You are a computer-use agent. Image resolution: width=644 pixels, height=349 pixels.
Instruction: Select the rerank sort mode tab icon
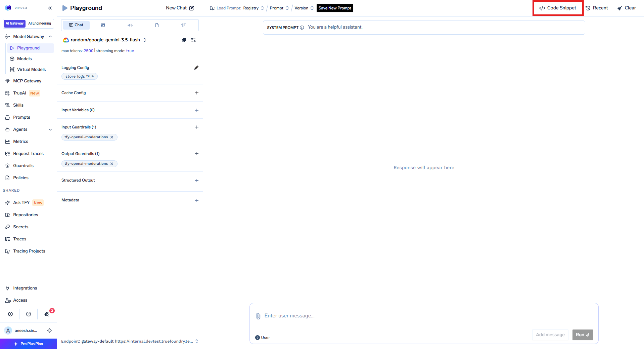tap(183, 25)
